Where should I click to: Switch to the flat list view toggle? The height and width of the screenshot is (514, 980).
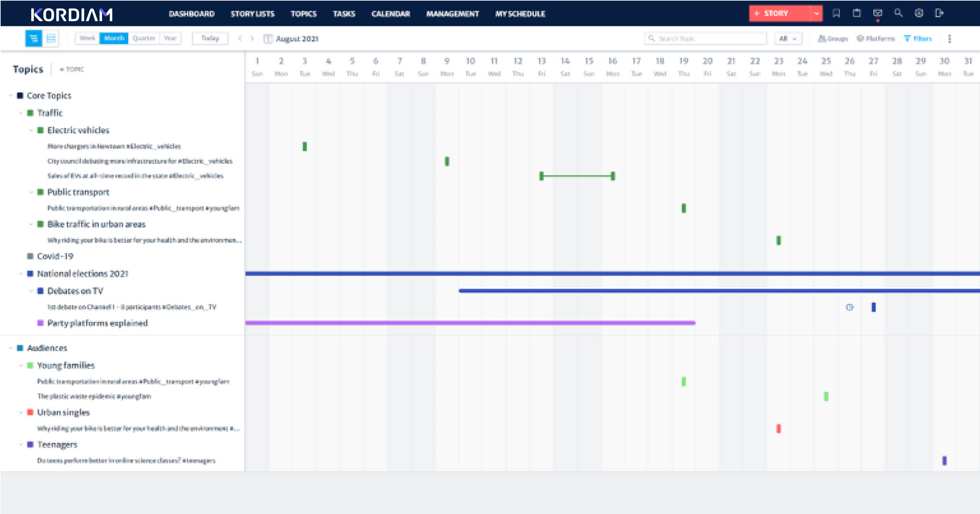coord(51,38)
